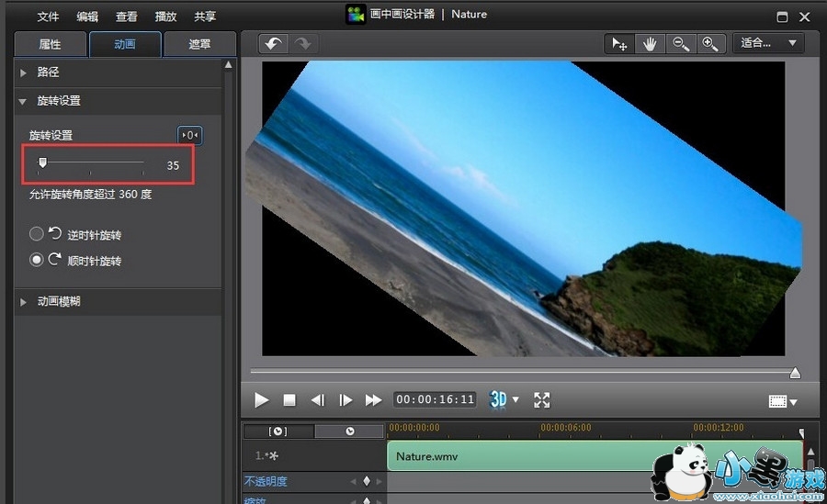Select the arrow move tool
Viewport: 827px width, 504px height.
pos(619,43)
